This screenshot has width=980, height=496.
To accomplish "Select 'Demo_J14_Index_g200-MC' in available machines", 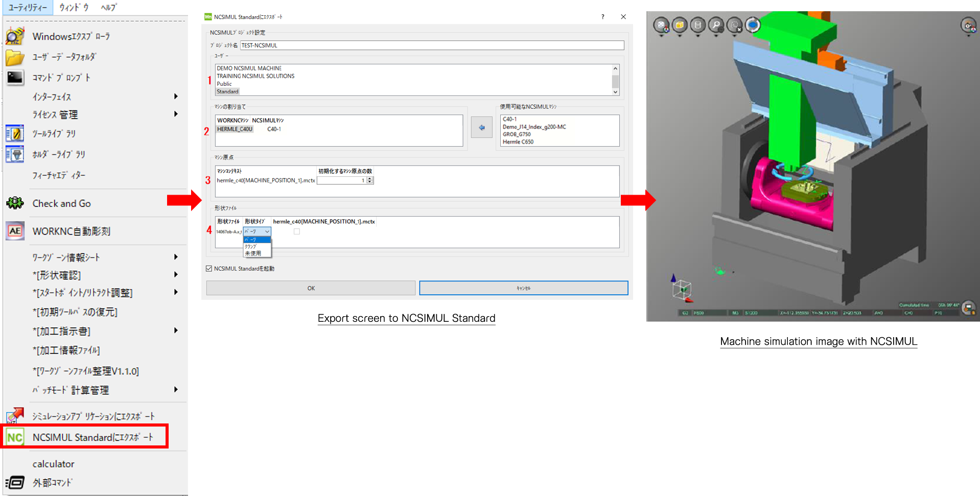I will (x=534, y=127).
